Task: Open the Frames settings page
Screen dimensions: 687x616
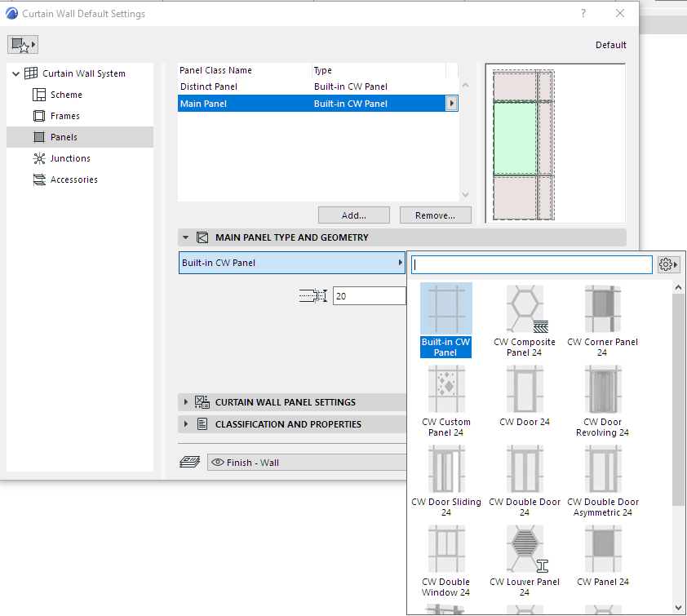Action: tap(64, 116)
